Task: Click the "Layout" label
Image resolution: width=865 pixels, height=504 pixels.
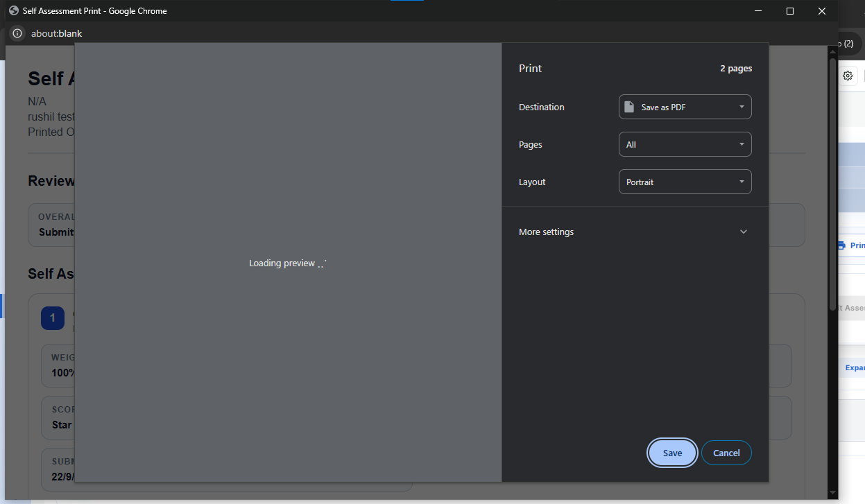Action: coord(532,182)
